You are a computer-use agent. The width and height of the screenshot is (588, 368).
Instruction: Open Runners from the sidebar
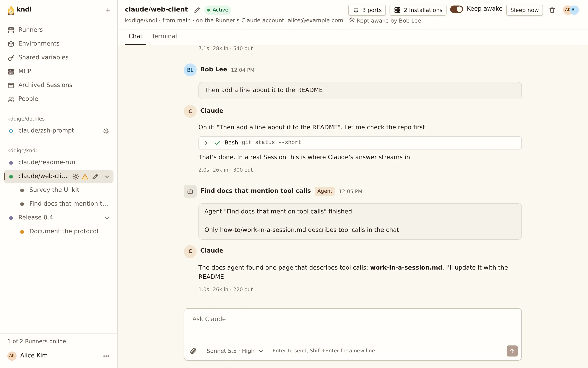click(x=59, y=30)
